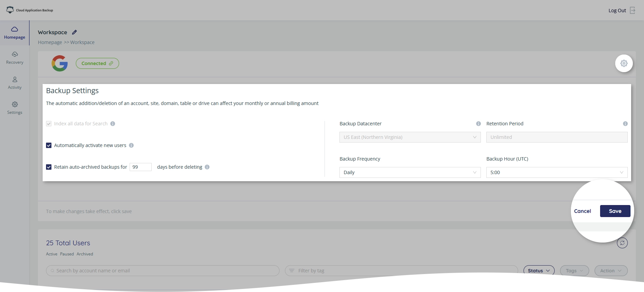Open the Backup Hour (UTC) dropdown
644x292 pixels.
point(557,172)
